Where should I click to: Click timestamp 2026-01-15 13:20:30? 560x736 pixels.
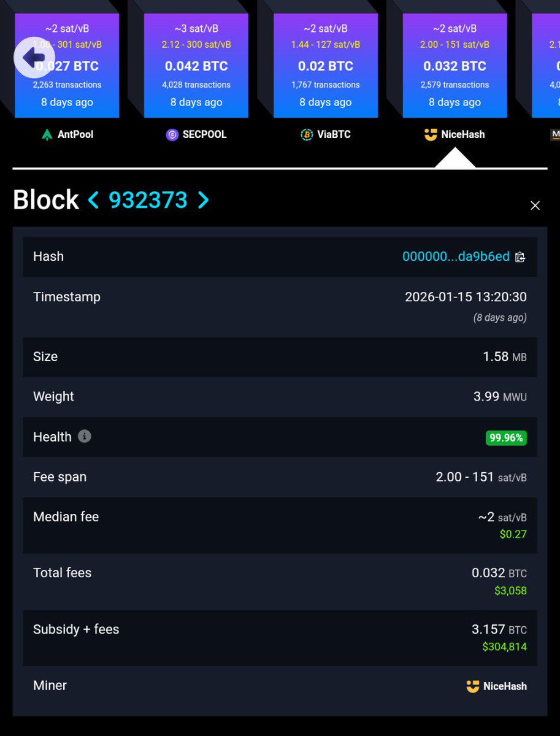coord(466,297)
